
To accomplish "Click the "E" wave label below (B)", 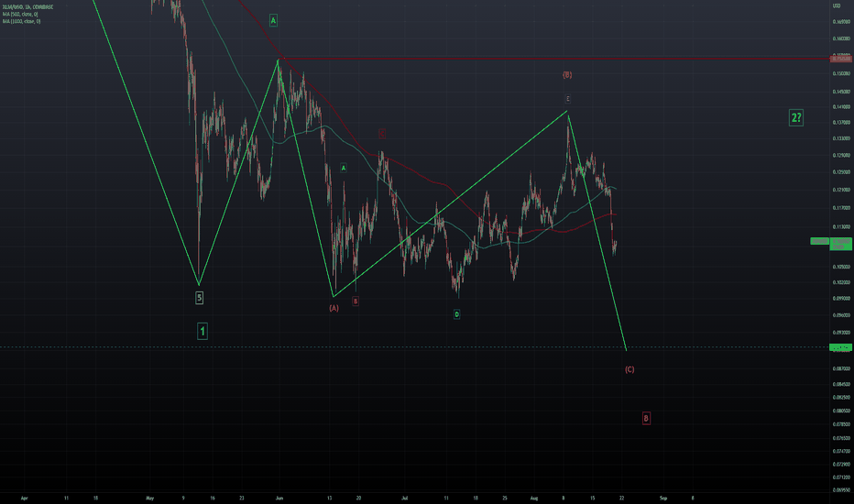I will [567, 99].
